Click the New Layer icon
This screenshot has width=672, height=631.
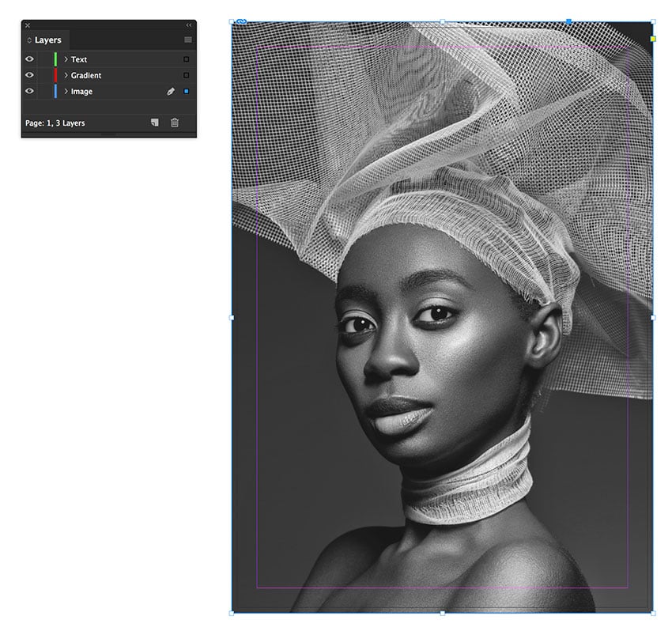(x=156, y=123)
